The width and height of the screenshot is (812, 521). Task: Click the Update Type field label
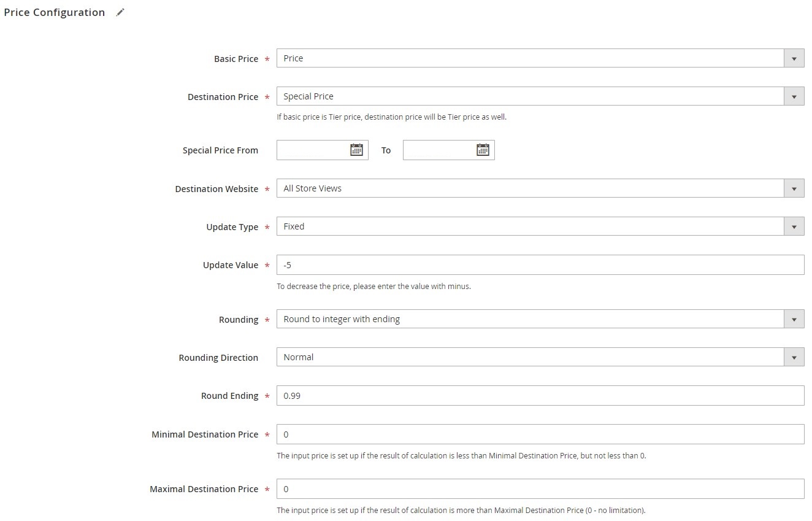(x=232, y=227)
